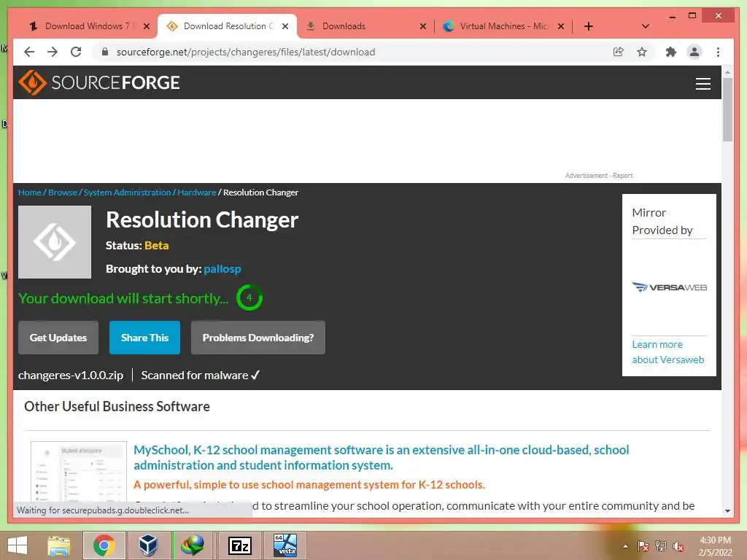Click the address bar URL
747x560 pixels.
246,52
